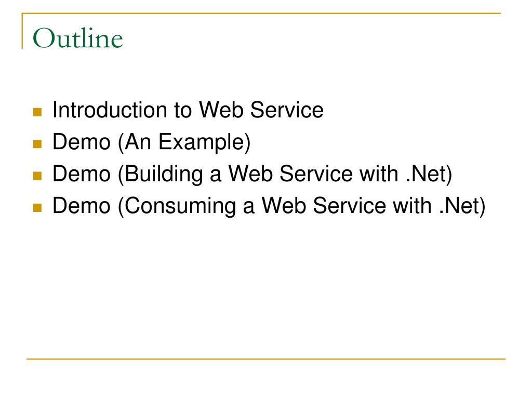Click the word Demo before (Building
This screenshot has width=532, height=399.
coord(82,174)
